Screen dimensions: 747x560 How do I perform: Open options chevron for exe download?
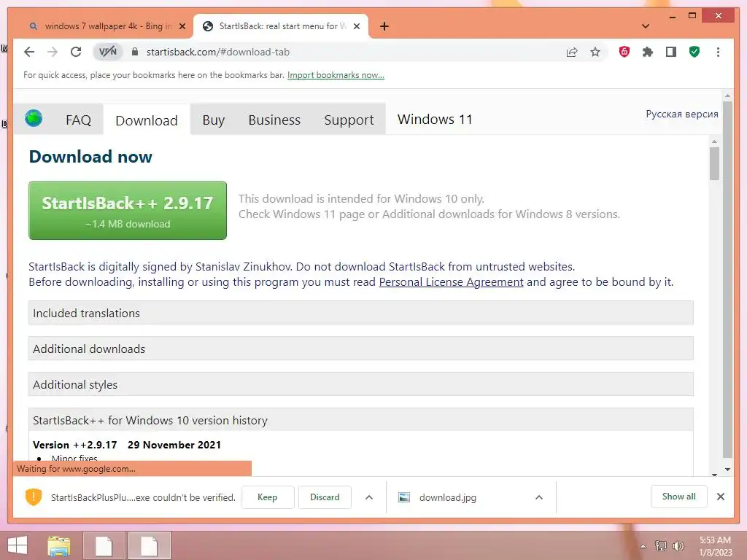coord(368,497)
